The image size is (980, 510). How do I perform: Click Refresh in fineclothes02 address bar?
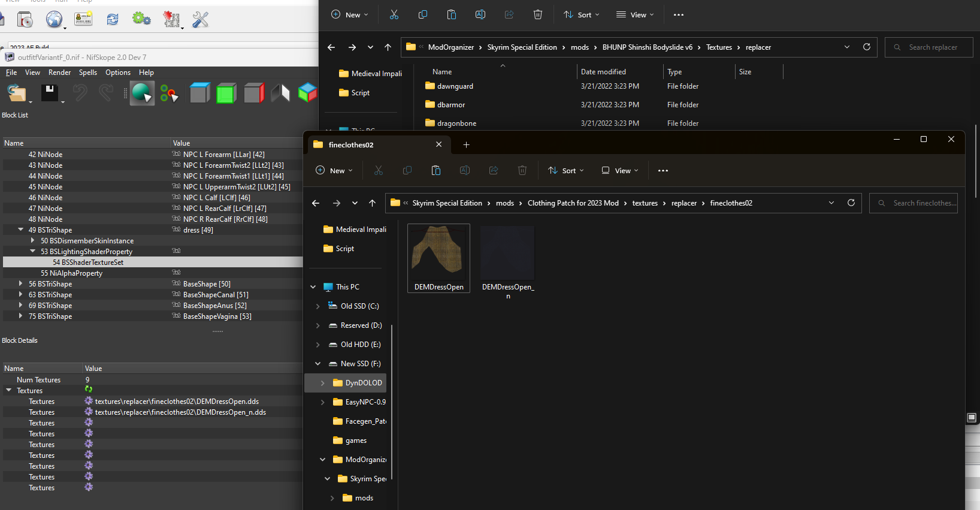851,203
